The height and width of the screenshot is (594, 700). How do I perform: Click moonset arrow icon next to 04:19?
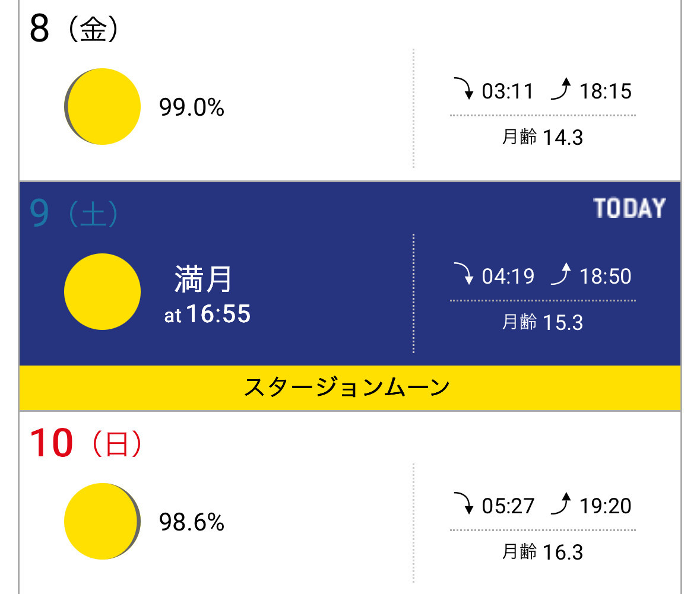464,274
